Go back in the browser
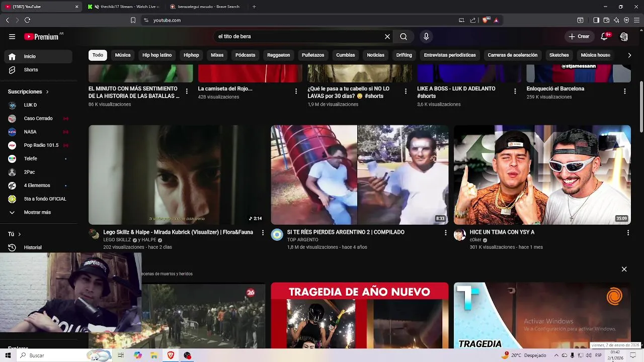Image resolution: width=644 pixels, height=362 pixels. [x=7, y=20]
